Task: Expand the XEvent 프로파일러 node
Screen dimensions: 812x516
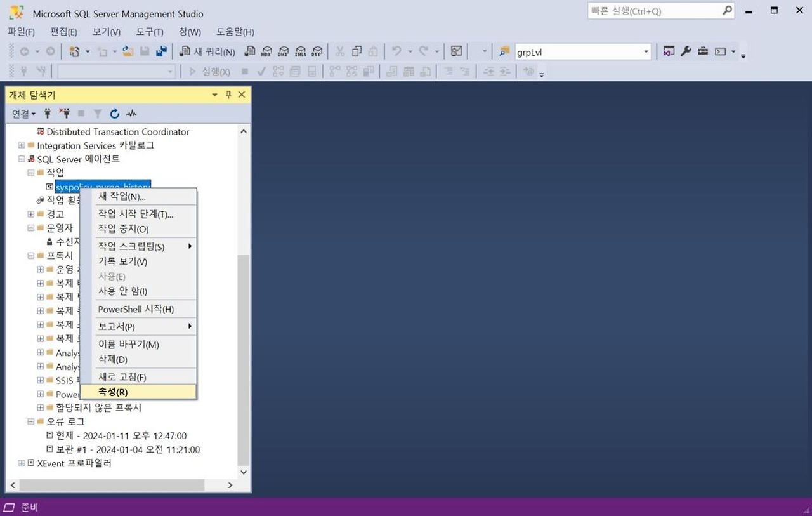Action: 22,463
